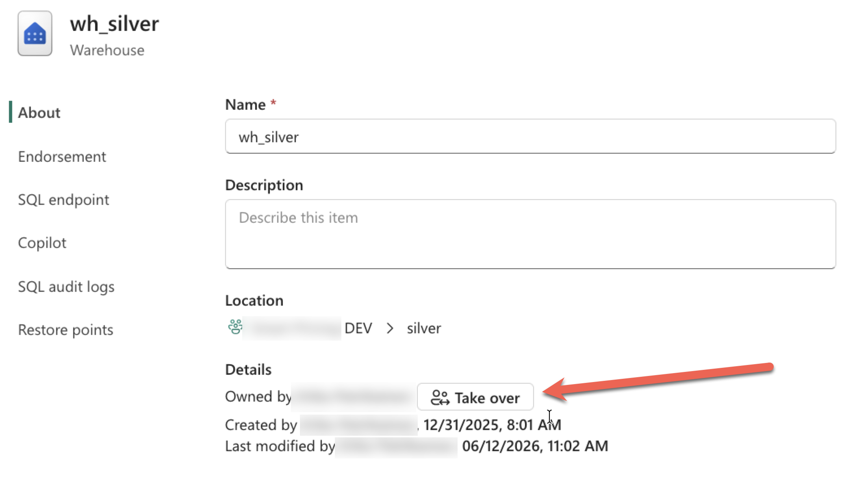
Task: Click the DEV workspace link in Location
Action: 358,328
